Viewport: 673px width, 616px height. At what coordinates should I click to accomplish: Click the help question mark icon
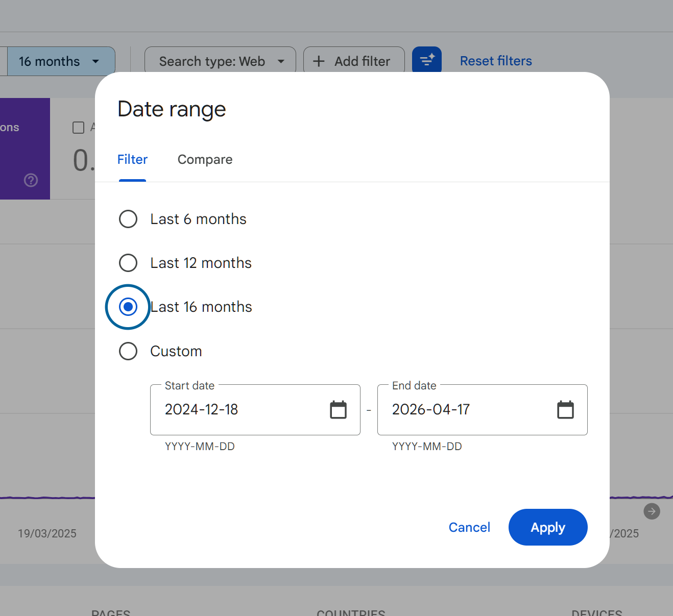pyautogui.click(x=31, y=180)
